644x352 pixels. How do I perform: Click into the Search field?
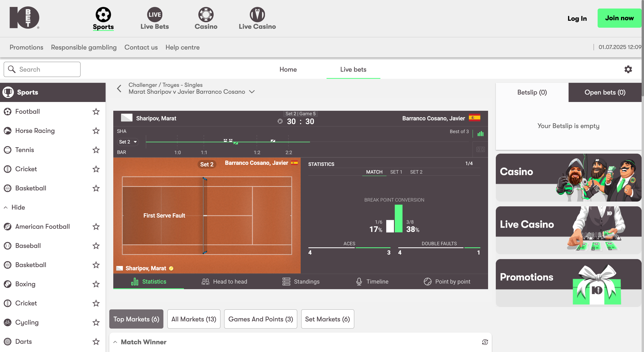click(42, 69)
